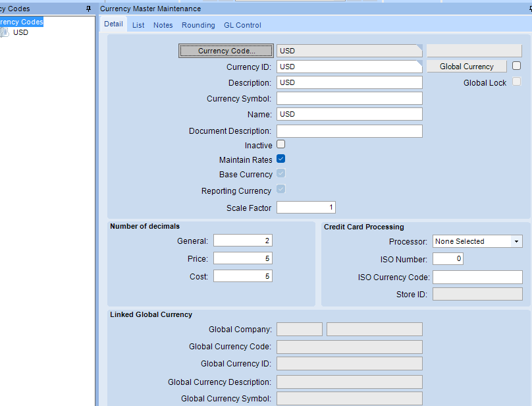Image resolution: width=532 pixels, height=406 pixels.
Task: Select the USD document icon in tree
Action: click(x=5, y=32)
